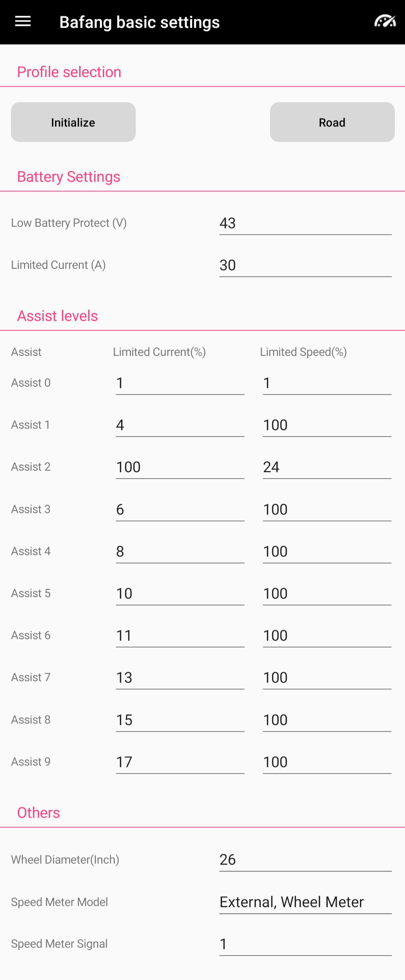Screen dimensions: 405x980
Task: Tap Assist 4 limited speed field
Action: click(x=327, y=551)
